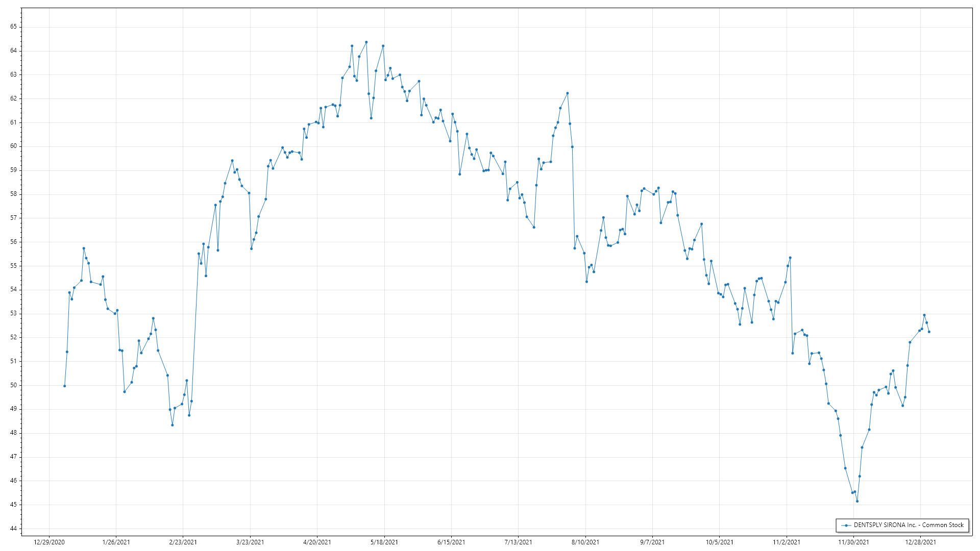
Task: Pick the 7/13/2021 date tick label
Action: click(518, 542)
